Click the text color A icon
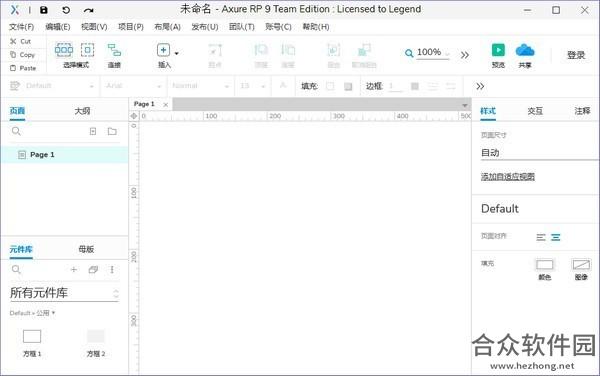The width and height of the screenshot is (600, 376). [283, 85]
